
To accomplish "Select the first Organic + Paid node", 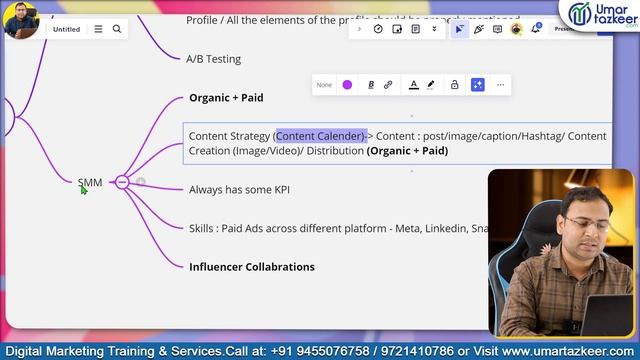I will 226,98.
